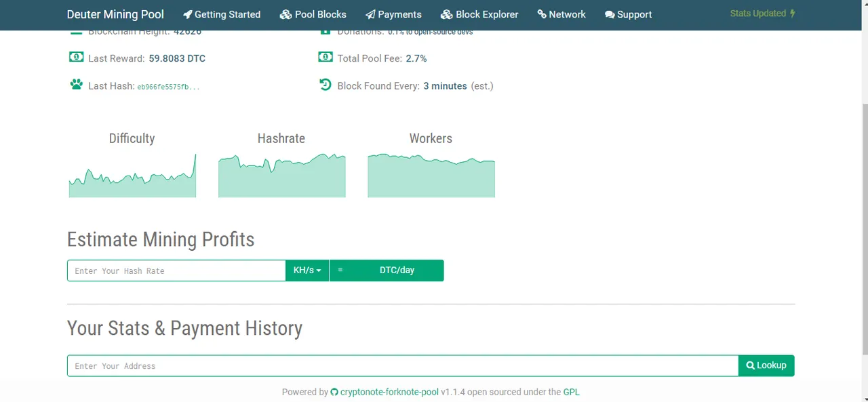Click the clock icon beside Block Found Every

(x=325, y=85)
